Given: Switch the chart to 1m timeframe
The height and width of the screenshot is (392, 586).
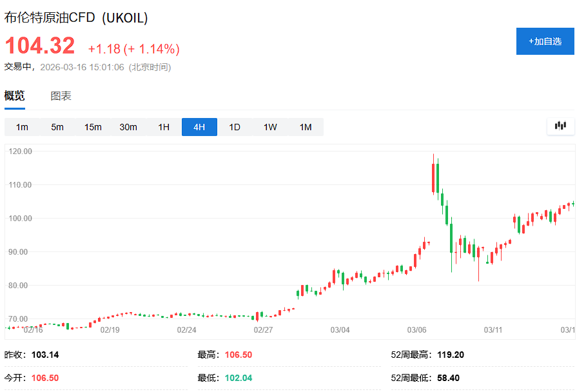Looking at the screenshot, I should click(21, 127).
